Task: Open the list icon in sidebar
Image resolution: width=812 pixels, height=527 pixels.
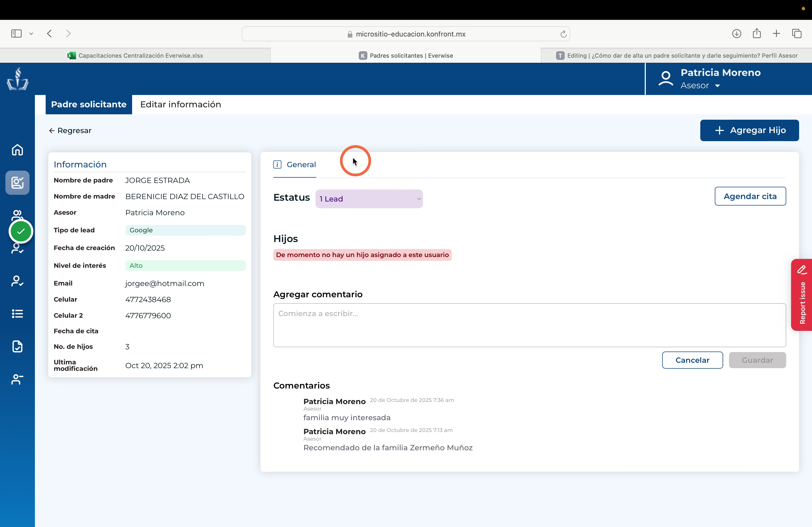Action: point(17,314)
